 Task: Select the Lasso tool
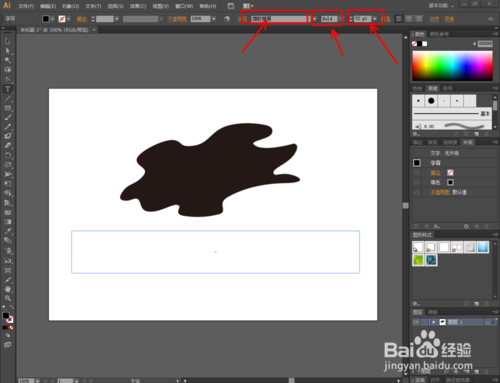[8, 70]
